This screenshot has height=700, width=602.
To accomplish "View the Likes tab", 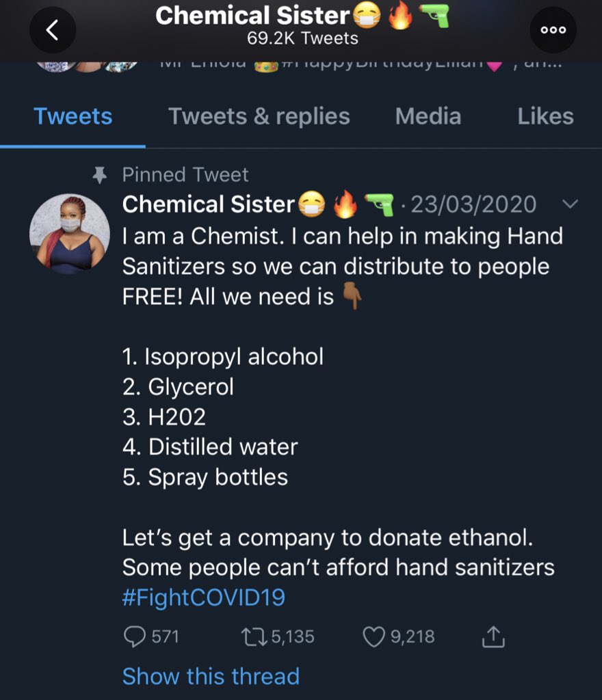I will (545, 116).
